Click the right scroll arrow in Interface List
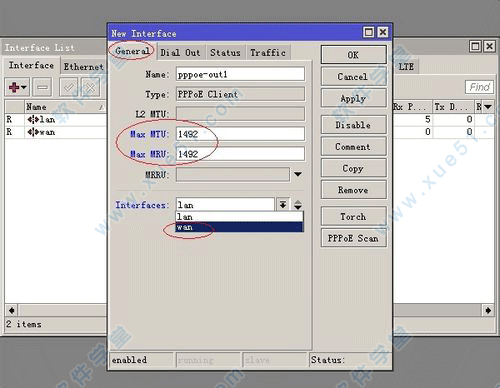This screenshot has width=500, height=388. click(x=488, y=310)
